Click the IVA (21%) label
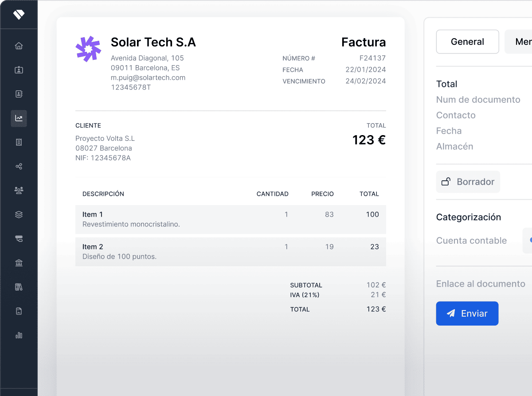Screen dimensions: 532x396 [305, 295]
